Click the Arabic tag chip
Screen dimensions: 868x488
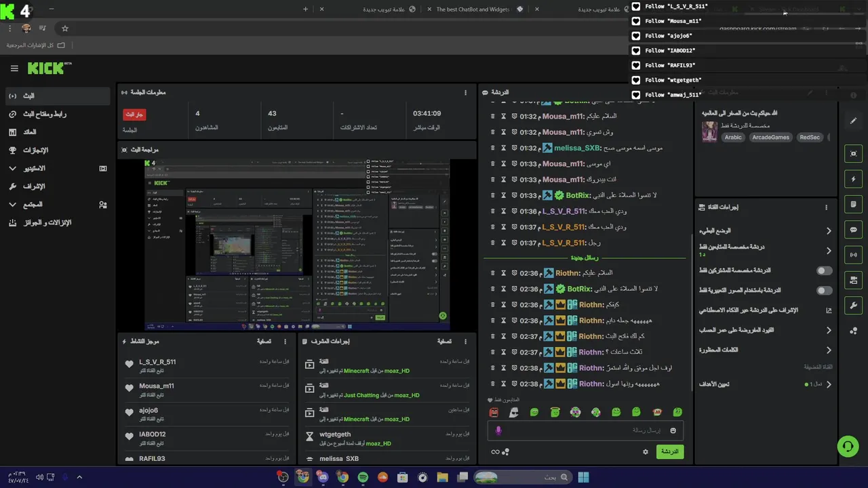coord(733,138)
